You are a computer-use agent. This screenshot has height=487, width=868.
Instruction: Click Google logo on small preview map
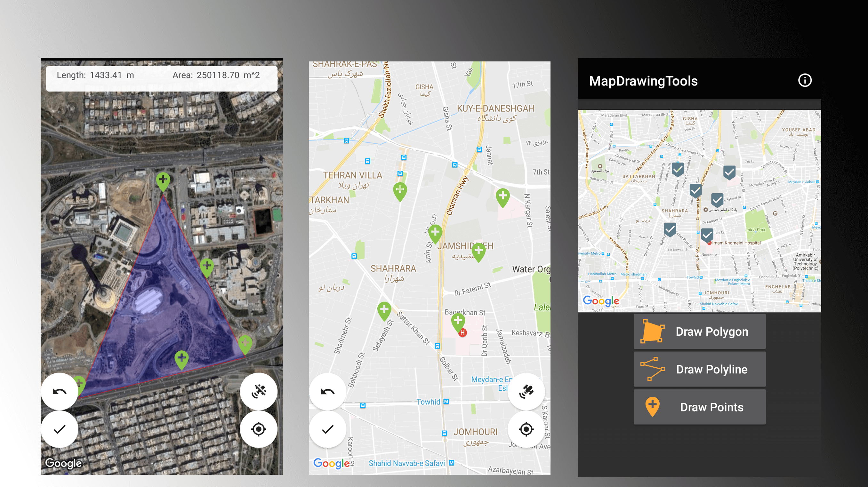pos(600,301)
